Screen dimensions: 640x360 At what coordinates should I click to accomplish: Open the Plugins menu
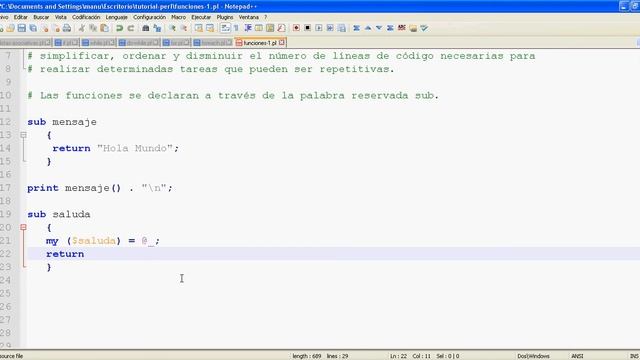tap(225, 17)
